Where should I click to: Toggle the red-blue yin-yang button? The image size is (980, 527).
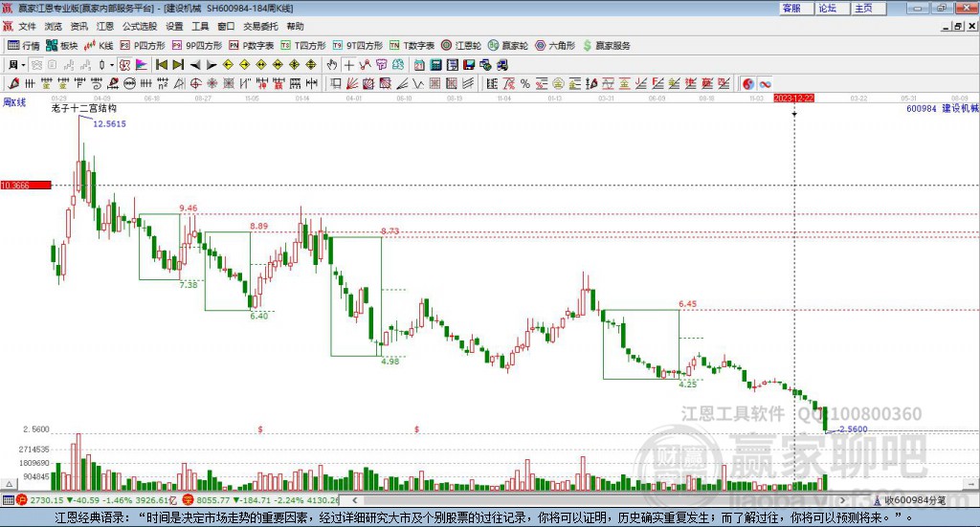coord(748,83)
